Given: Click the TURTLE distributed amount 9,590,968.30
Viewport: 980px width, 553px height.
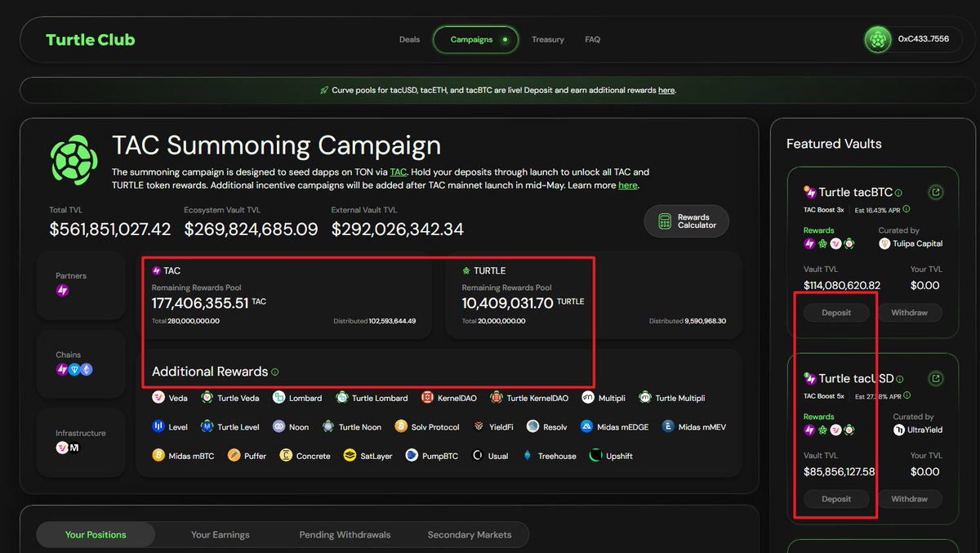Looking at the screenshot, I should (706, 322).
